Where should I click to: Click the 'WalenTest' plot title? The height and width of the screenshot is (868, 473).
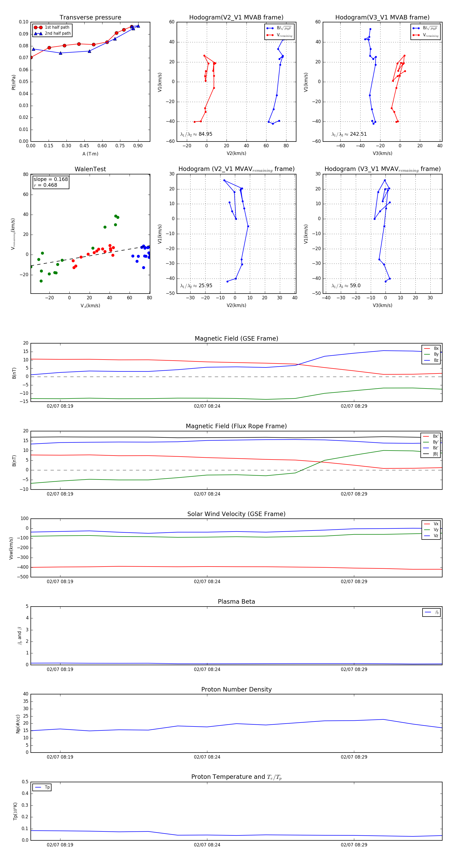[x=90, y=169]
